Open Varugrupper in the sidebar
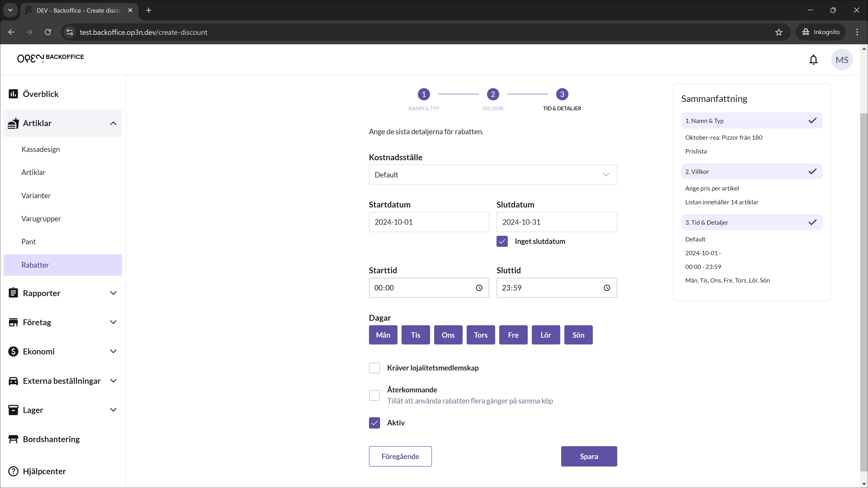868x488 pixels. tap(41, 219)
